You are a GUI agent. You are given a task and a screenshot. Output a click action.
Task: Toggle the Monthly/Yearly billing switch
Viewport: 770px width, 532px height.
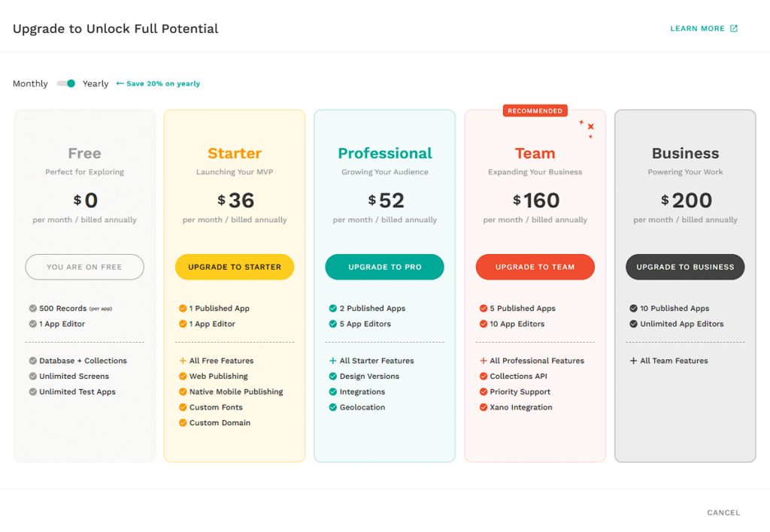pyautogui.click(x=66, y=83)
